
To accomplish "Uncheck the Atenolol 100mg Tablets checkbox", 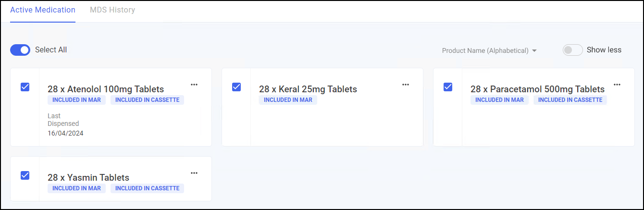I will tap(25, 87).
